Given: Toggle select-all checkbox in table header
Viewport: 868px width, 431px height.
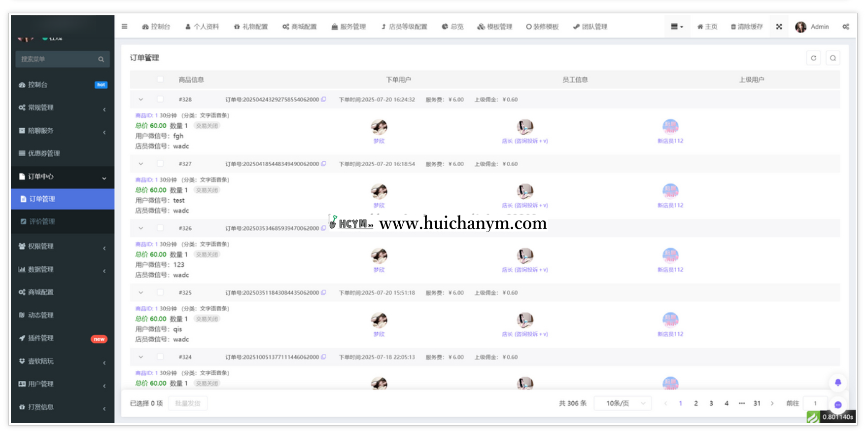Looking at the screenshot, I should 160,79.
